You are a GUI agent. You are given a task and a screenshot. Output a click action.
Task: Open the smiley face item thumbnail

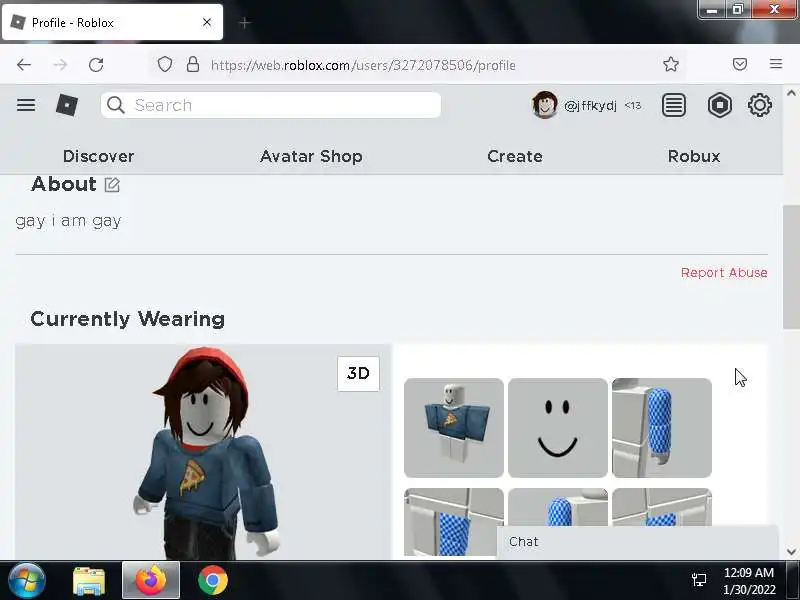[558, 428]
